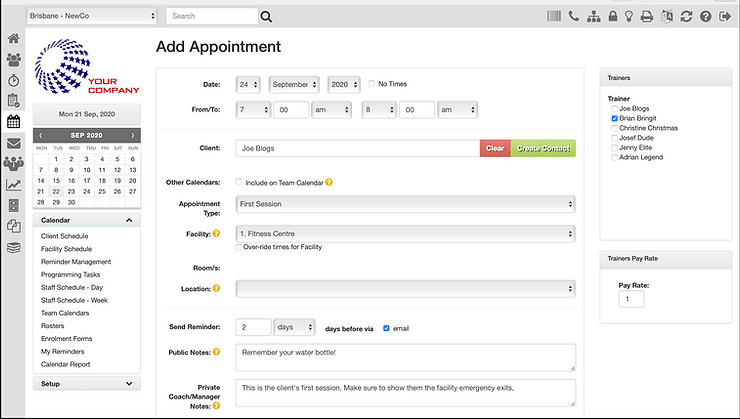
Task: Open Client Schedule in the Calendar menu
Action: (64, 235)
